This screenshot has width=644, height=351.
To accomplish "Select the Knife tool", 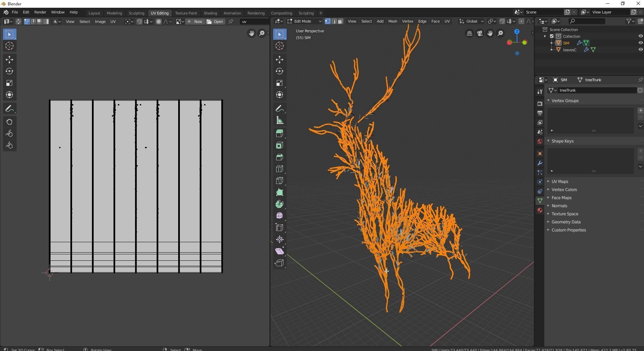I will 280,181.
